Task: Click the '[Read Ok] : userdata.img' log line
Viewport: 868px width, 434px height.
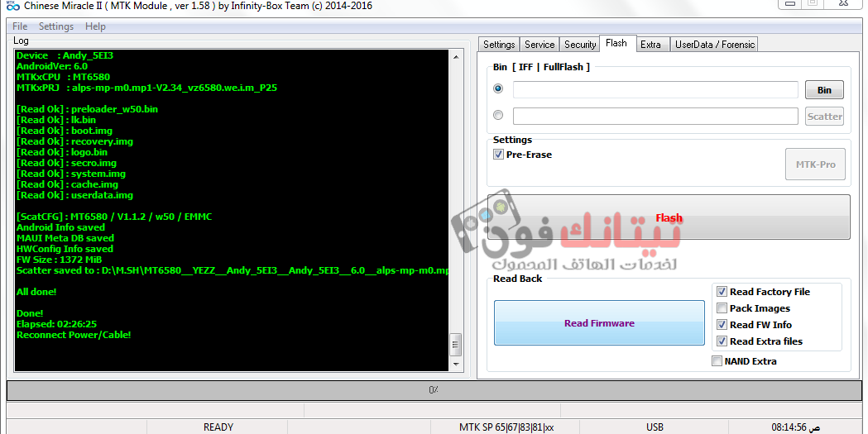Action: 74,195
